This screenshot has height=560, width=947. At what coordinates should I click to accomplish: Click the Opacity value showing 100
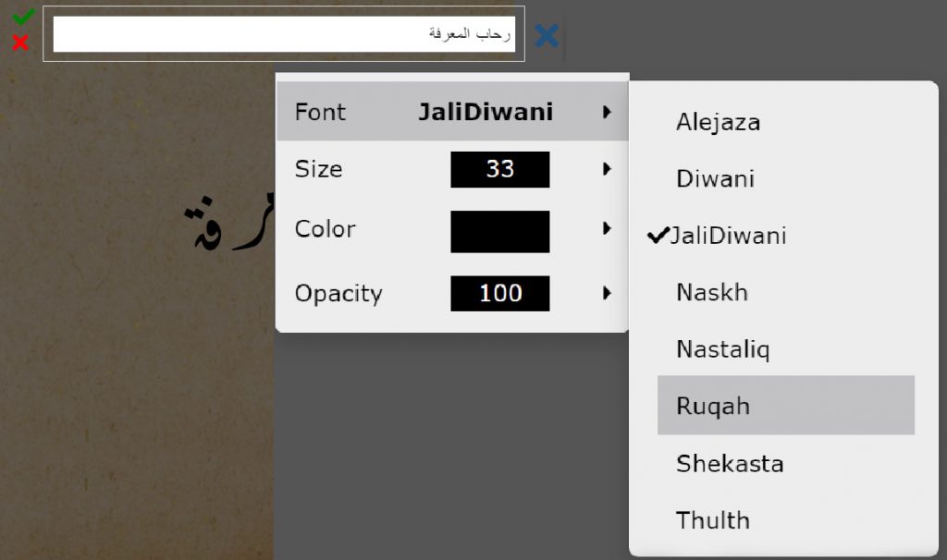[x=499, y=293]
